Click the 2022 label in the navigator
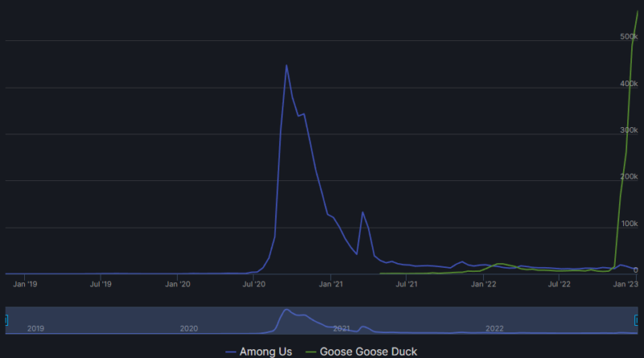Viewport: 644px width, 358px height. coord(494,328)
